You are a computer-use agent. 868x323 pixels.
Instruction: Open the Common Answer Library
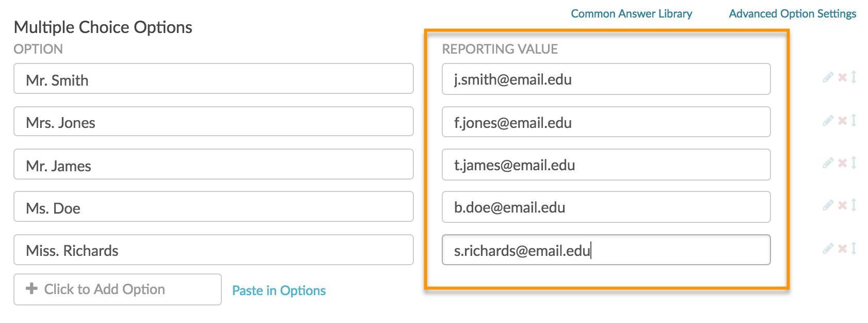click(631, 14)
